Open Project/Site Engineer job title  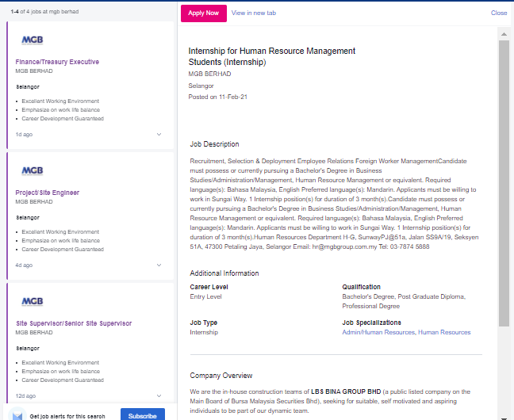tap(48, 193)
